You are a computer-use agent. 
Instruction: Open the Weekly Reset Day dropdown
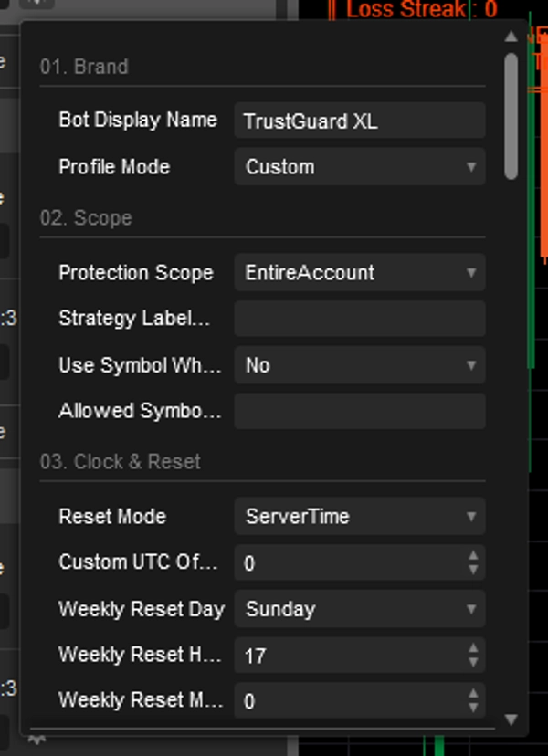tap(359, 609)
